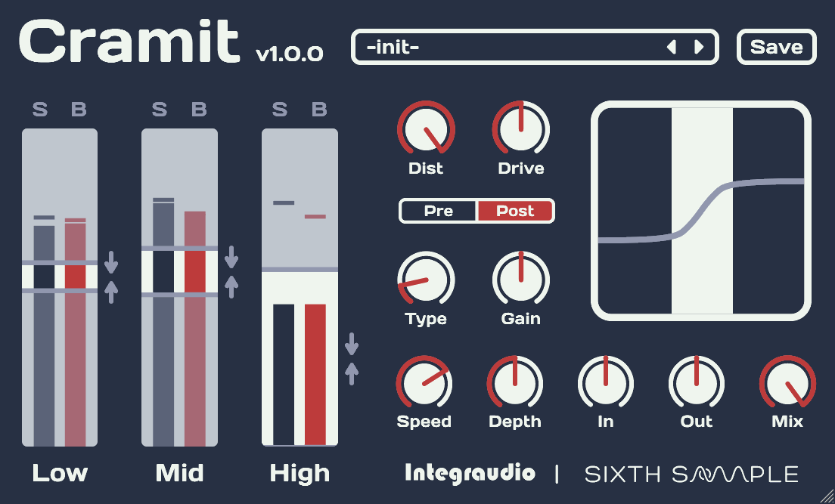
Task: Click the Low band down arrow
Action: pos(112,262)
